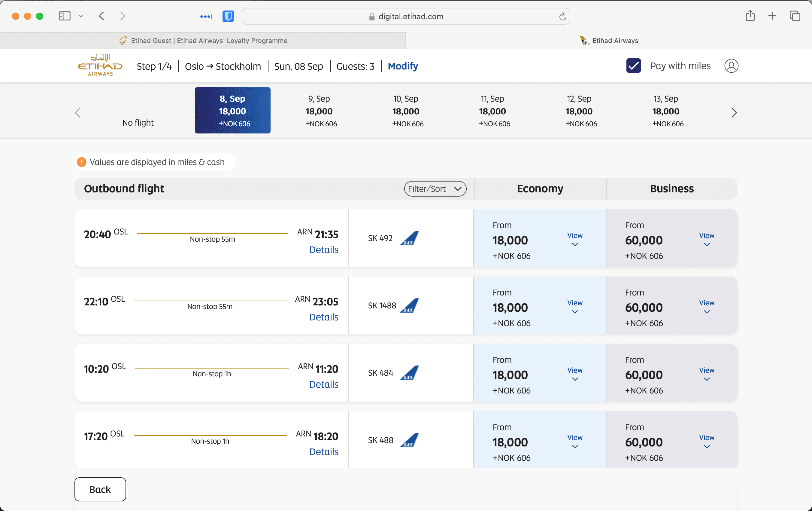This screenshot has height=511, width=812.
Task: Open Details for the 10:20 flight
Action: click(324, 384)
